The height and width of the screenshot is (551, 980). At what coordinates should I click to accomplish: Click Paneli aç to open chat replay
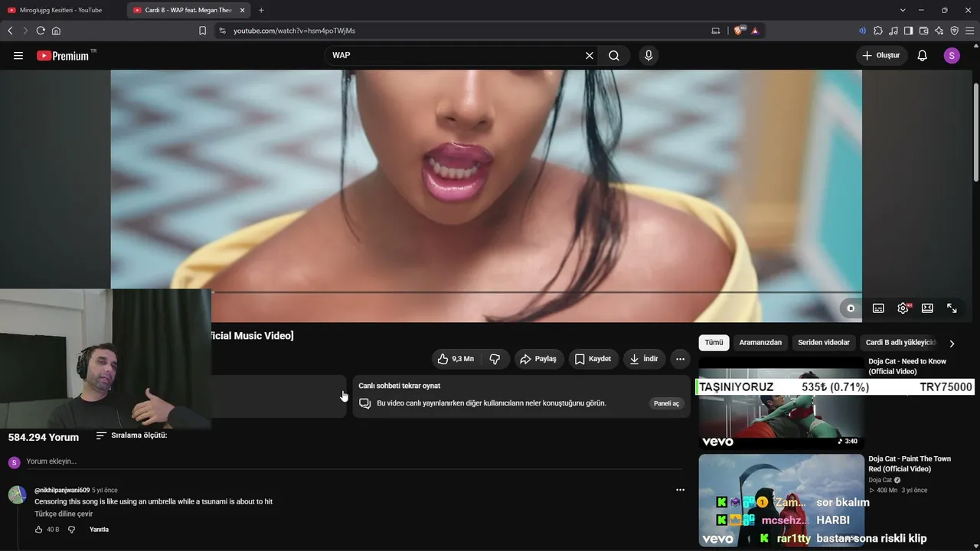click(x=666, y=403)
